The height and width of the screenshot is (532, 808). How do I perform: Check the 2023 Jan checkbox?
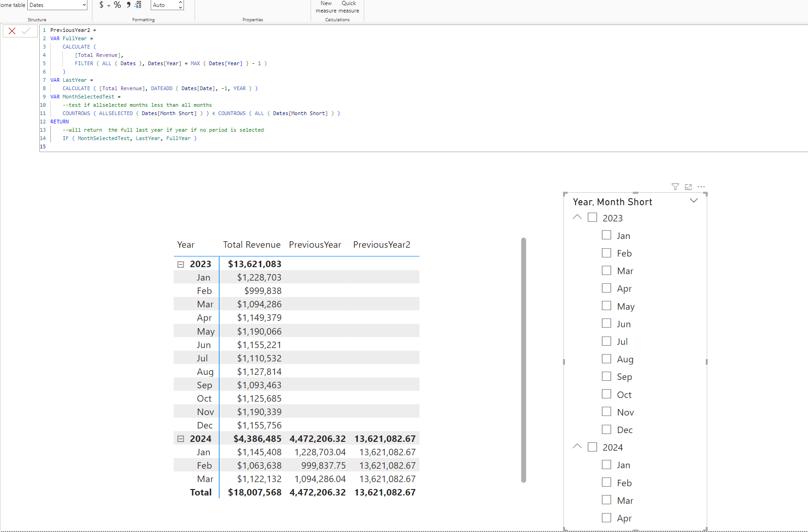(606, 235)
